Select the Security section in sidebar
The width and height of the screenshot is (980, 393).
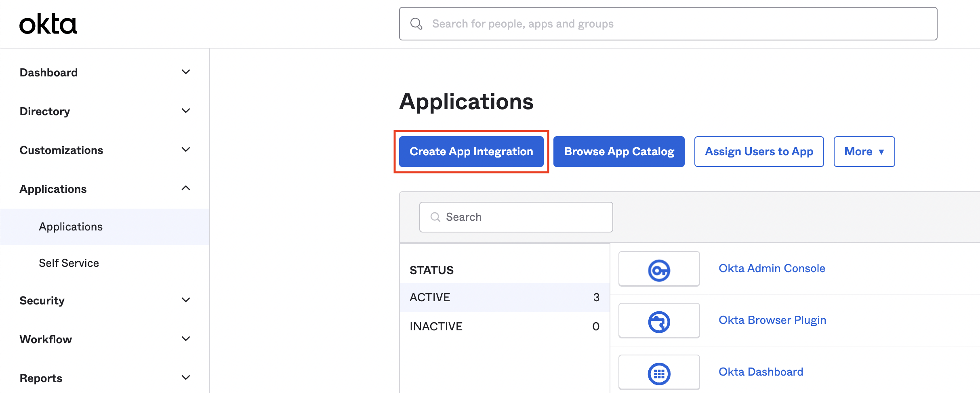pyautogui.click(x=42, y=300)
